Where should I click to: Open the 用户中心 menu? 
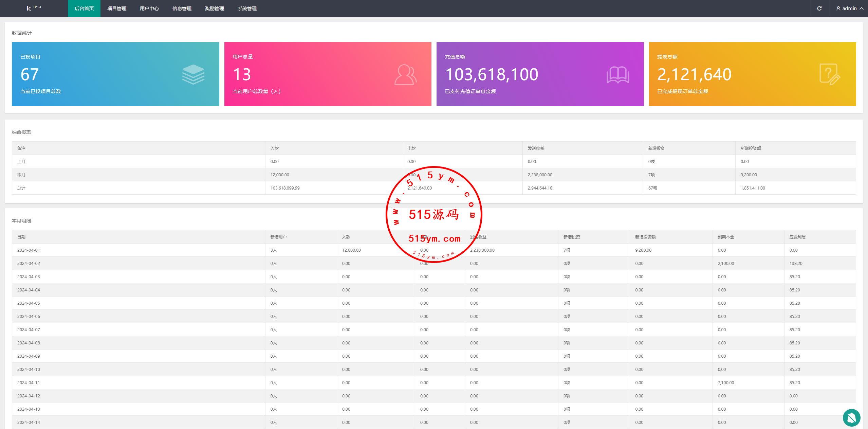pos(149,8)
